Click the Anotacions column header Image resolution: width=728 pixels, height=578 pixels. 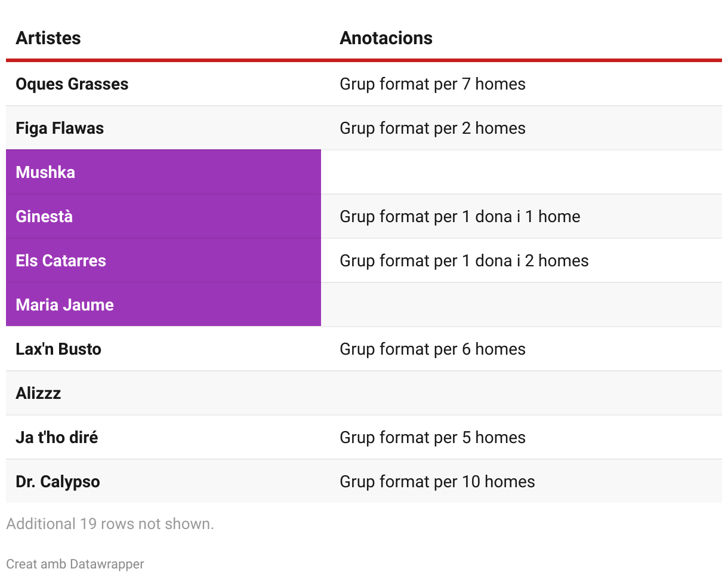click(x=386, y=38)
